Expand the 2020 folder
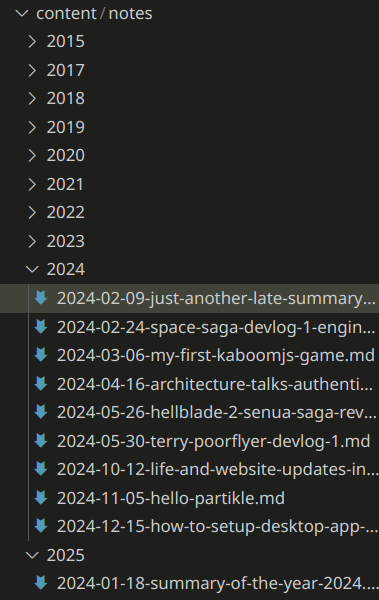Image resolution: width=379 pixels, height=600 pixels. [x=32, y=155]
